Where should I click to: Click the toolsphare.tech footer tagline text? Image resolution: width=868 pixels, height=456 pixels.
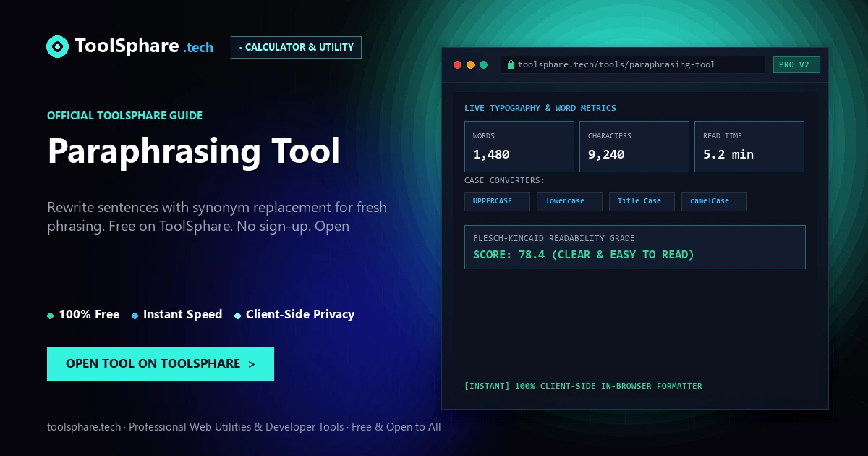[x=244, y=427]
